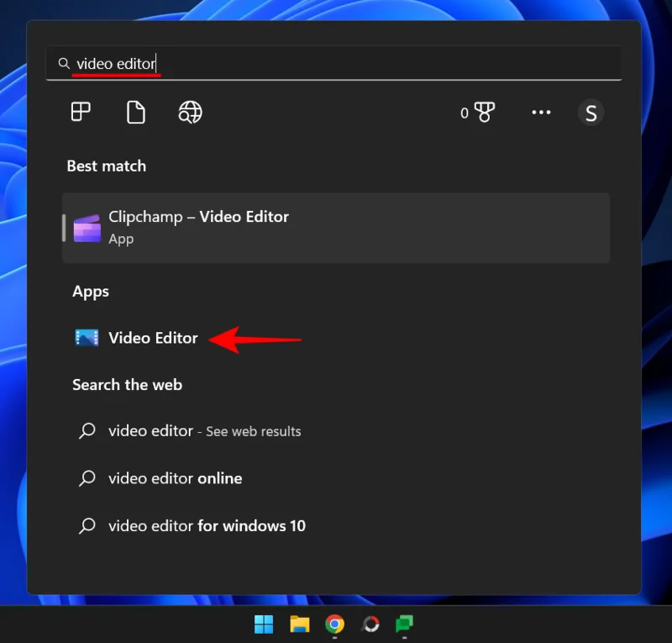Image resolution: width=672 pixels, height=643 pixels.
Task: Open the Video Editor app under Apps
Action: pyautogui.click(x=153, y=337)
